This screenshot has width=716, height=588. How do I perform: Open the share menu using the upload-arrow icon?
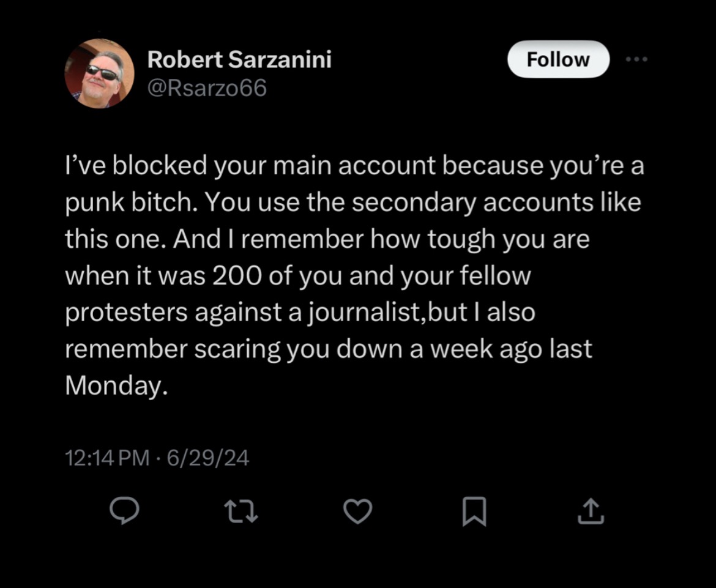pyautogui.click(x=591, y=511)
